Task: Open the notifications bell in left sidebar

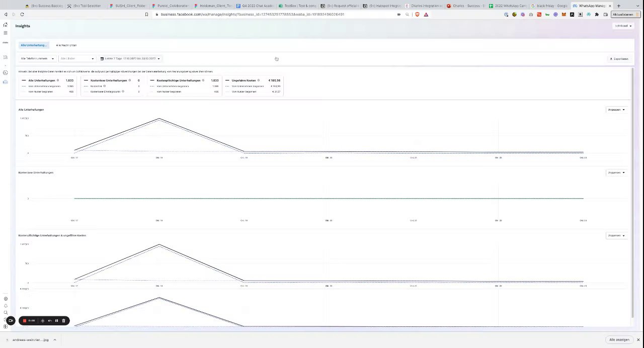Action: (6, 306)
